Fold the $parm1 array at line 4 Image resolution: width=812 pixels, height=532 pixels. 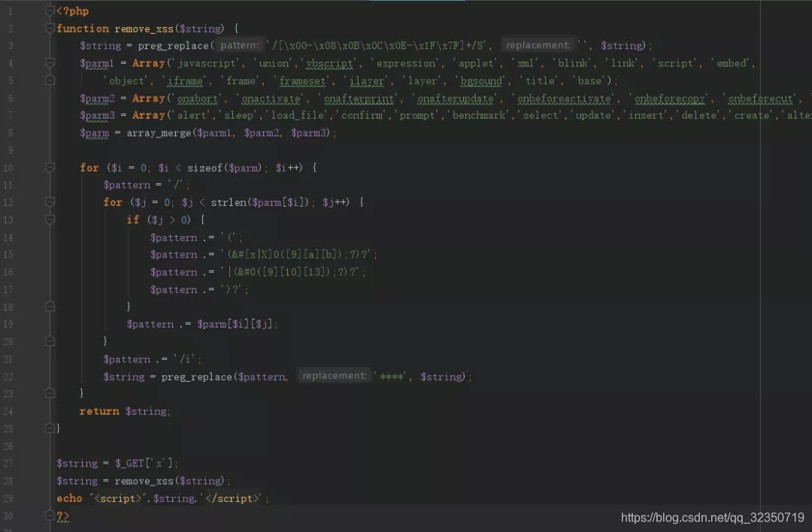point(50,63)
